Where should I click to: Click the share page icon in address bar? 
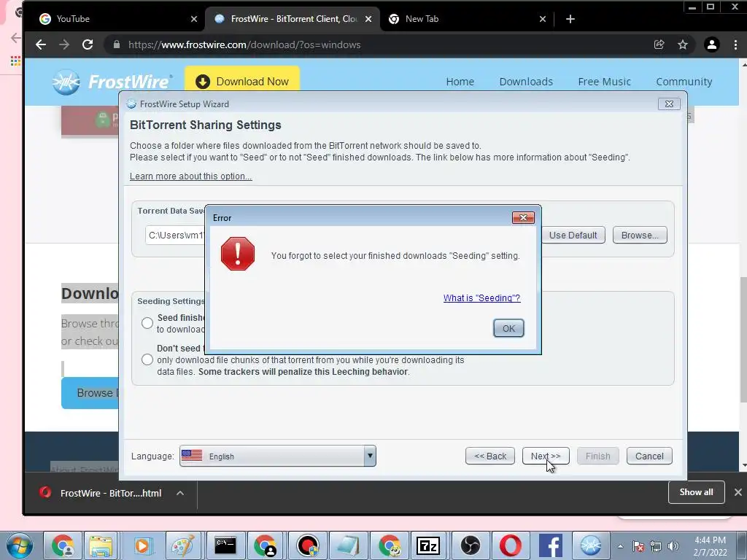(x=659, y=44)
